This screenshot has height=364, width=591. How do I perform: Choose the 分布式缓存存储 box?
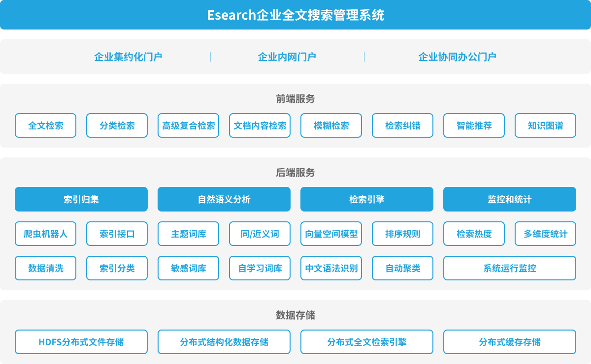510,342
